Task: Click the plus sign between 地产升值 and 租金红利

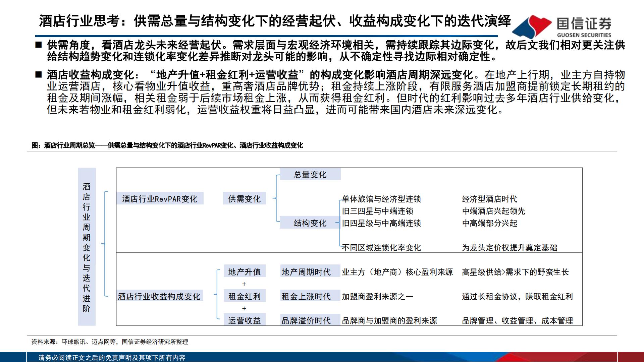Action: tap(244, 284)
